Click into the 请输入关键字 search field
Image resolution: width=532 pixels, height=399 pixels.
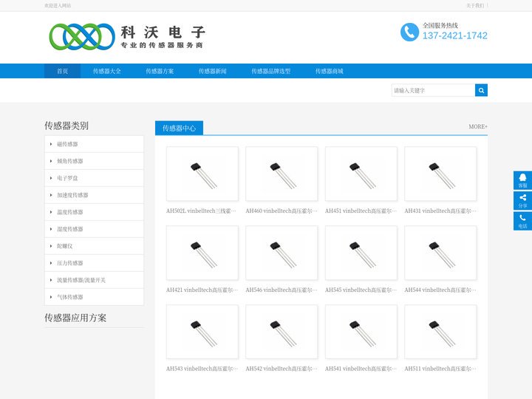click(433, 90)
